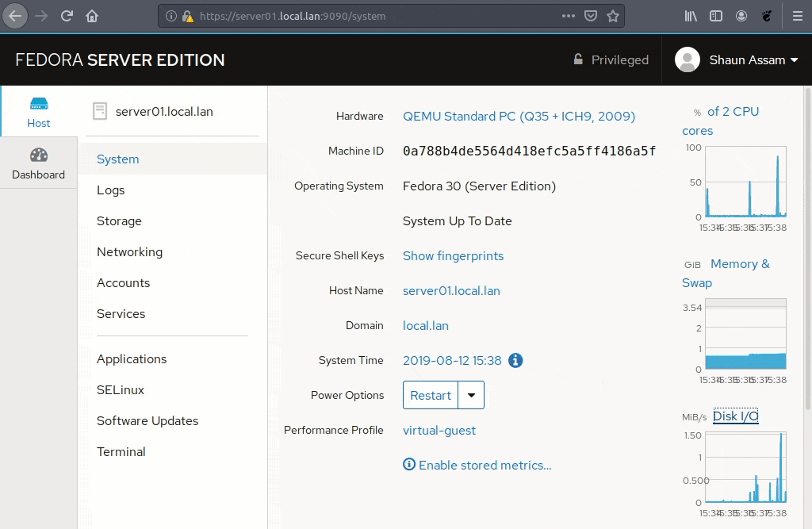Open the Disk I/O graph link
The image size is (812, 529).
click(735, 416)
